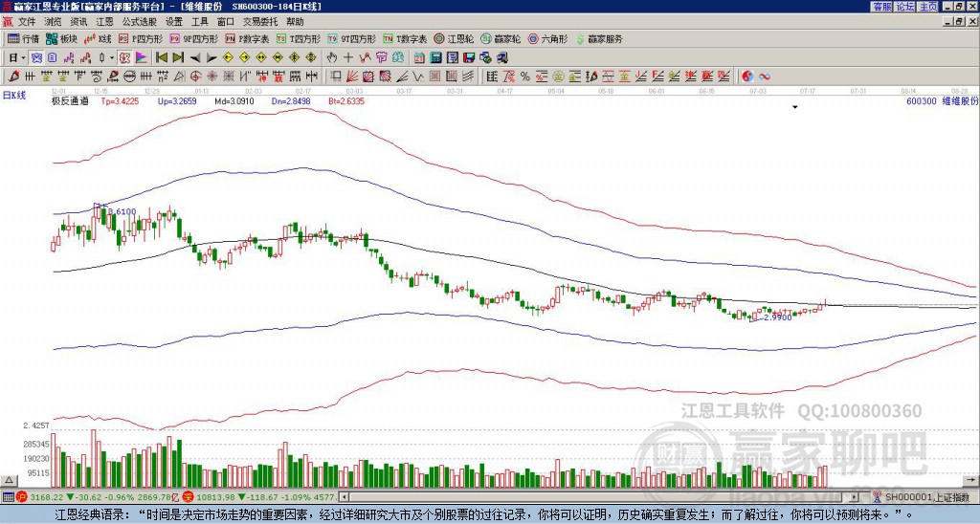Open the 9P四方形 tool
The width and height of the screenshot is (980, 524).
click(x=194, y=39)
